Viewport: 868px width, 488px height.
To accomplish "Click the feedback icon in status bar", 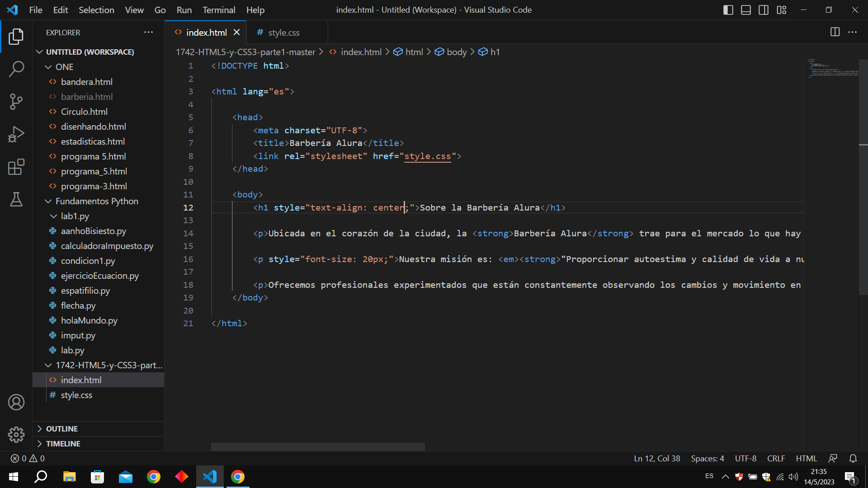I will coord(833,458).
